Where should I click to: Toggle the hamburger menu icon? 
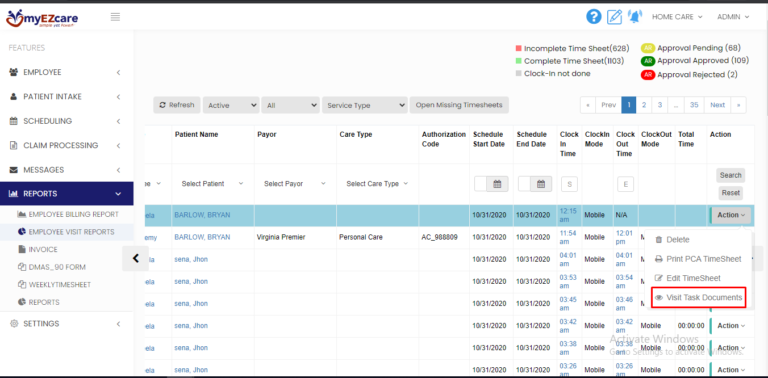[115, 17]
